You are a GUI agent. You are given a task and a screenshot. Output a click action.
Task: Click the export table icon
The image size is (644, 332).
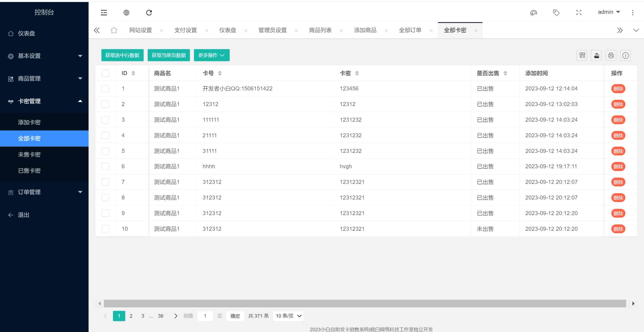[596, 55]
